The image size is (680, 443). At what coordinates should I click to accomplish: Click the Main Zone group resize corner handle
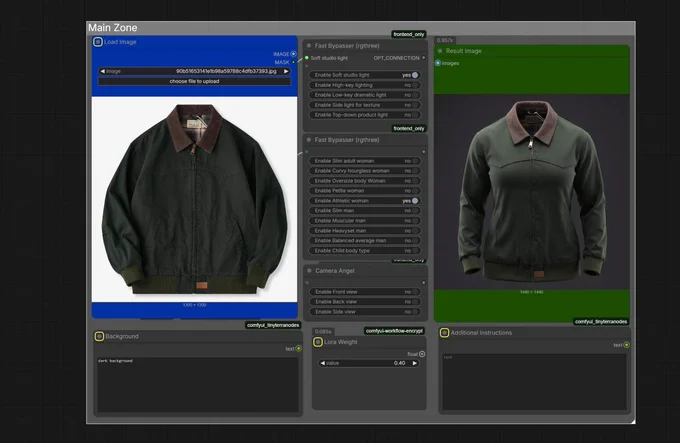pyautogui.click(x=633, y=421)
